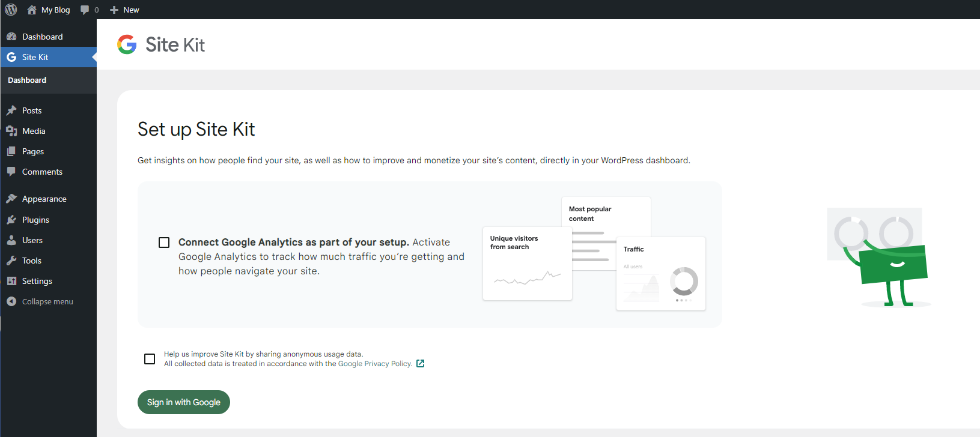Image resolution: width=980 pixels, height=437 pixels.
Task: Click the Appearance paintbrush icon
Action: point(11,199)
